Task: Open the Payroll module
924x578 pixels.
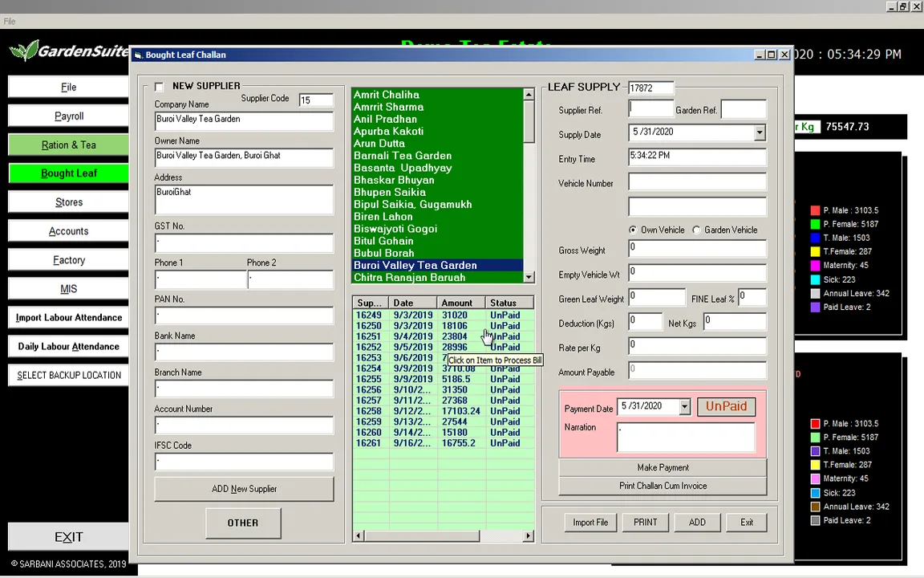Action: tap(68, 116)
